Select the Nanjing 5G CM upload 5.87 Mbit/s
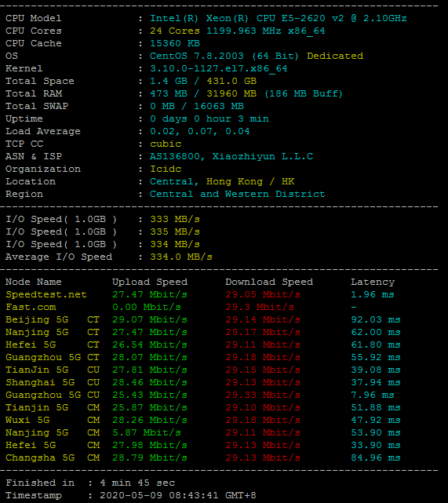 (147, 432)
